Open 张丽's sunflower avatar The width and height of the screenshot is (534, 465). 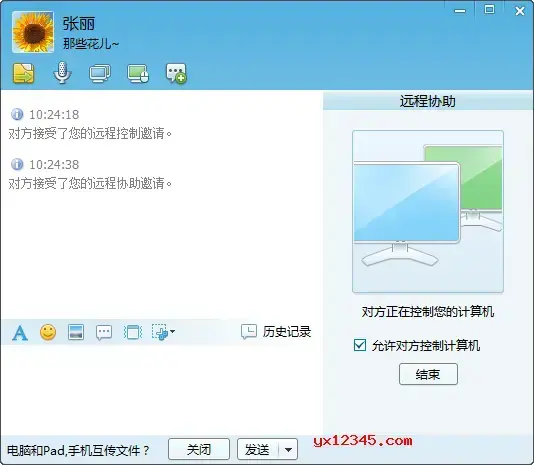pyautogui.click(x=33, y=32)
